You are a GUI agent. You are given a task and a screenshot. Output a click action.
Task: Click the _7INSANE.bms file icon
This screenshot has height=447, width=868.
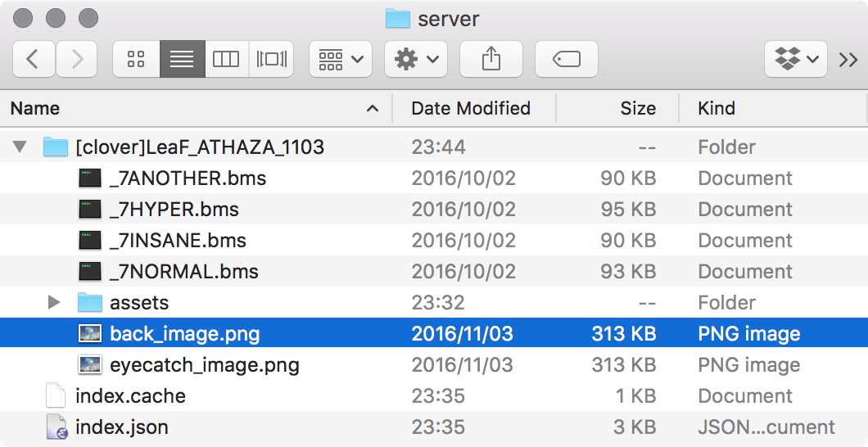90,240
